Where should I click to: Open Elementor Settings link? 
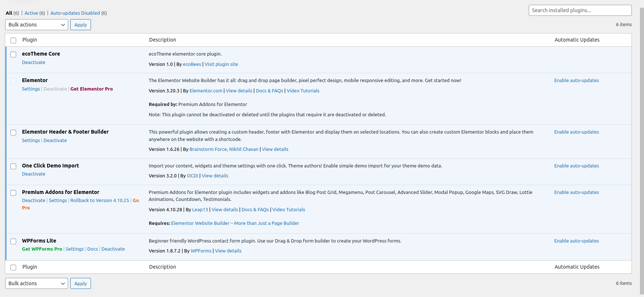point(31,89)
